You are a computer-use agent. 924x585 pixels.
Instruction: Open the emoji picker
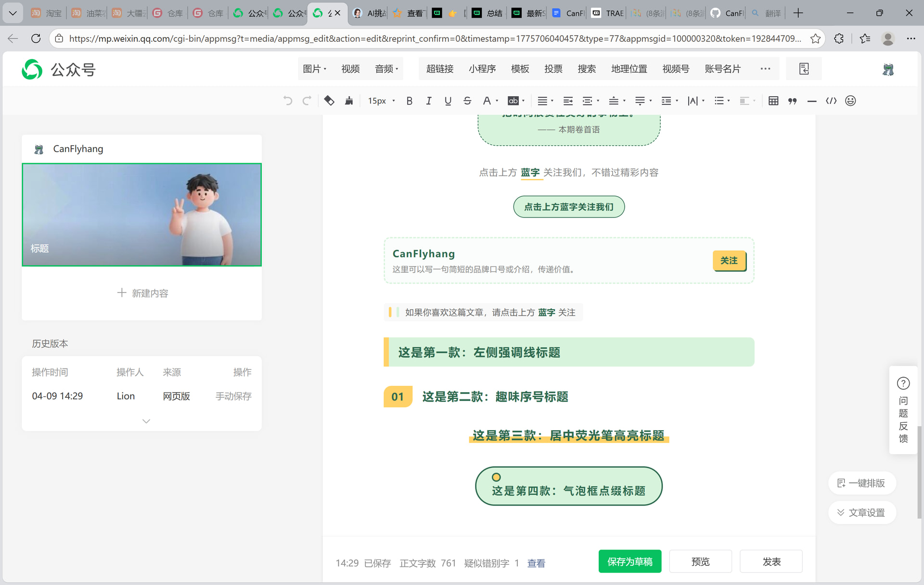tap(850, 101)
